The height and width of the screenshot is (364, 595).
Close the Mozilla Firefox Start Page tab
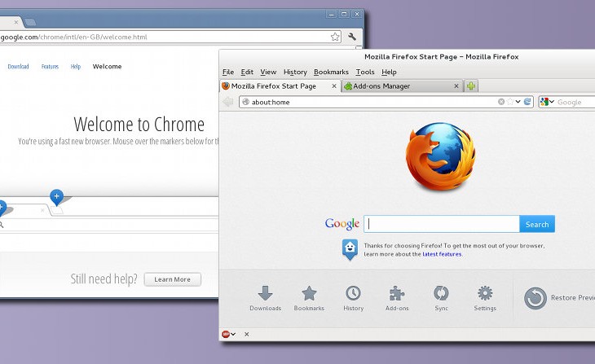pos(334,86)
